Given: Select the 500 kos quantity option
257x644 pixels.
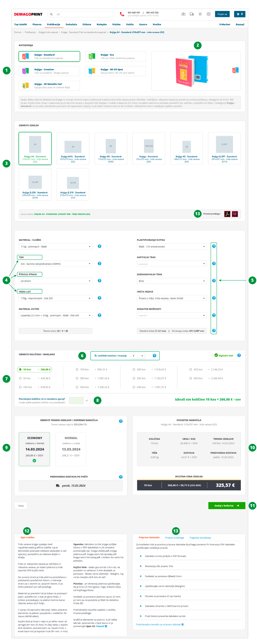Looking at the screenshot, I should [x=191, y=378].
